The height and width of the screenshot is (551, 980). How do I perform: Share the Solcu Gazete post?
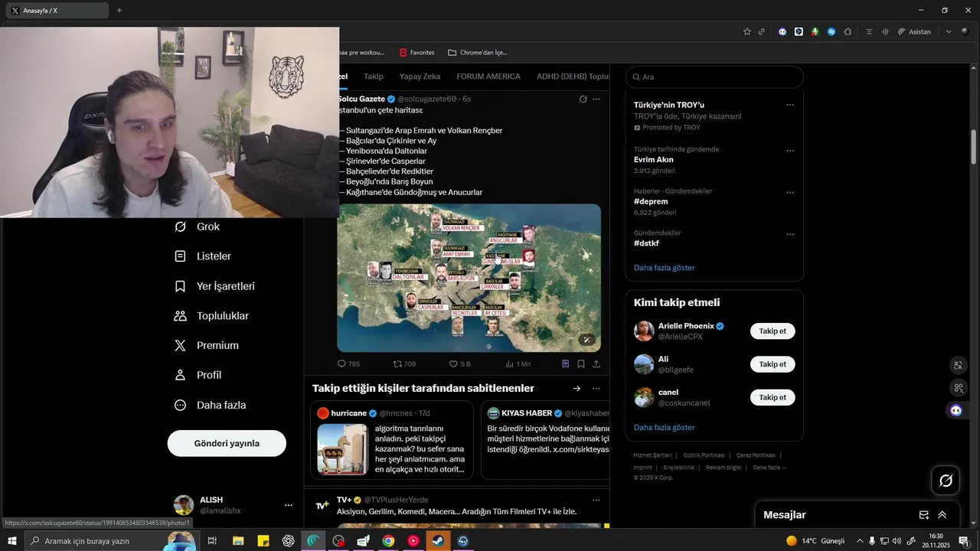tap(596, 364)
